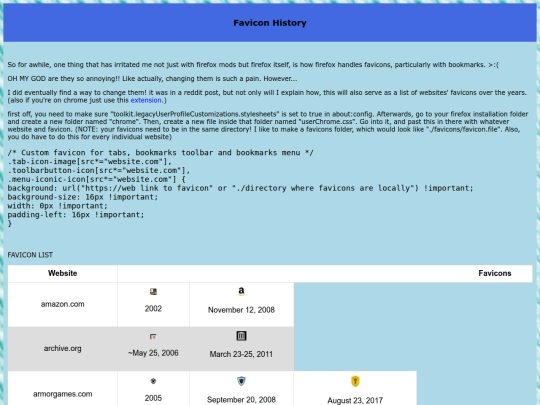Click the .toolbarbutton-icon code line
Viewport: 540px width, 405px height.
(x=99, y=170)
